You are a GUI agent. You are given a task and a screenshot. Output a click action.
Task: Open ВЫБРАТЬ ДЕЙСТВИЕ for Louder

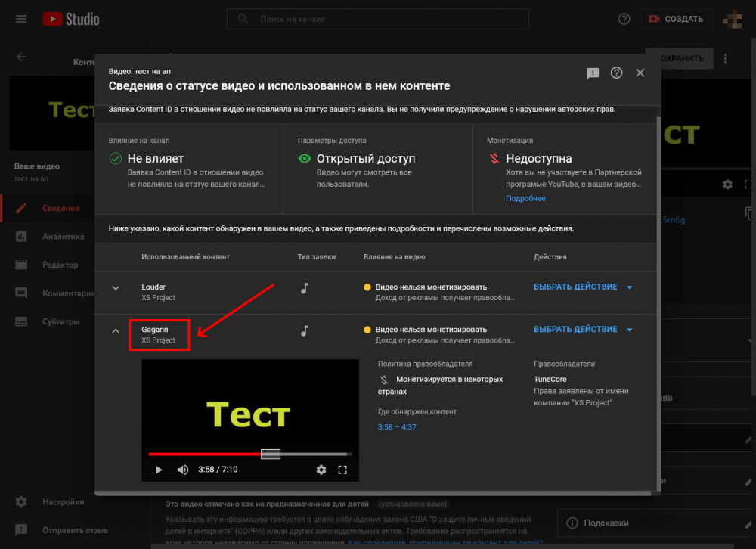[583, 287]
